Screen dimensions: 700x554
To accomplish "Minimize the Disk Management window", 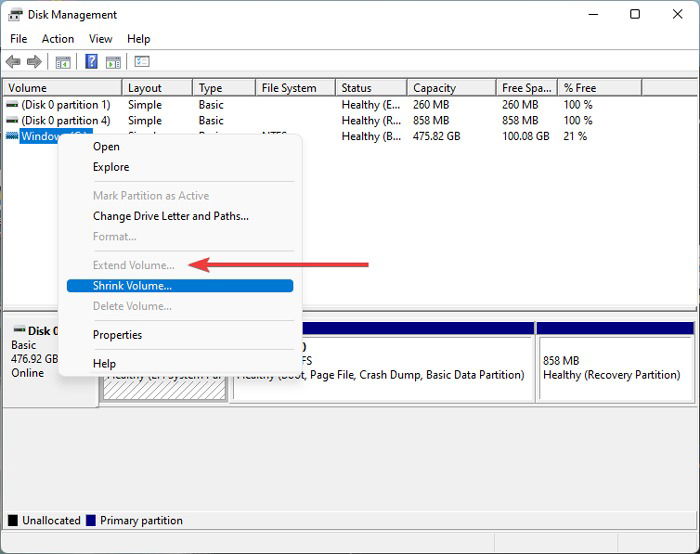I will [x=593, y=14].
